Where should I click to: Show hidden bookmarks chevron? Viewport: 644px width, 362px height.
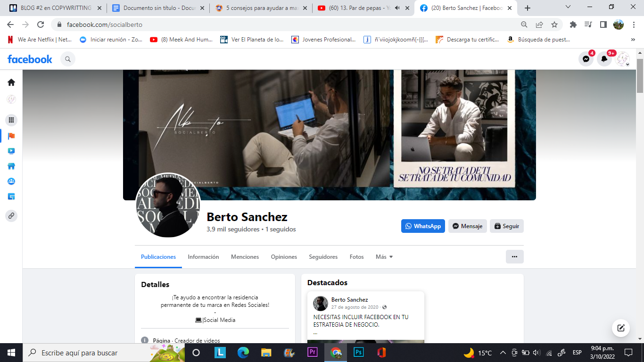(633, 40)
